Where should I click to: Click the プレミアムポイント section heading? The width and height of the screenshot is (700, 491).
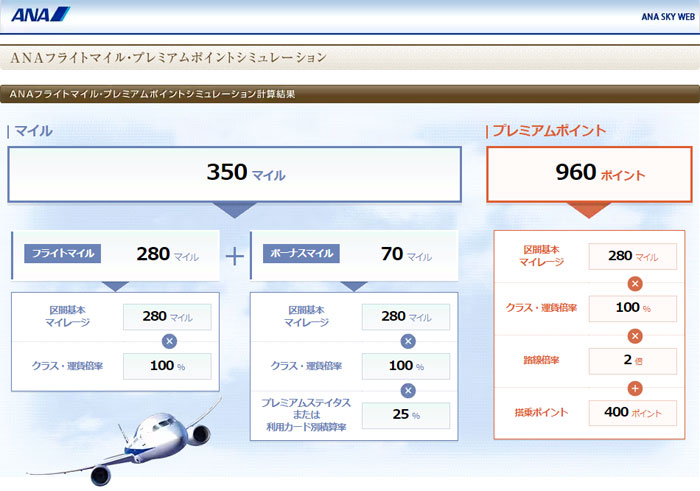(x=549, y=130)
